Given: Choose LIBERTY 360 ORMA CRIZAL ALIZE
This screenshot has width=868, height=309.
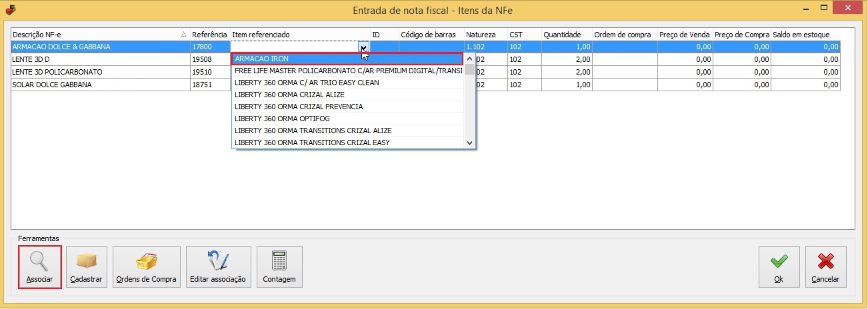Looking at the screenshot, I should click(x=347, y=95).
